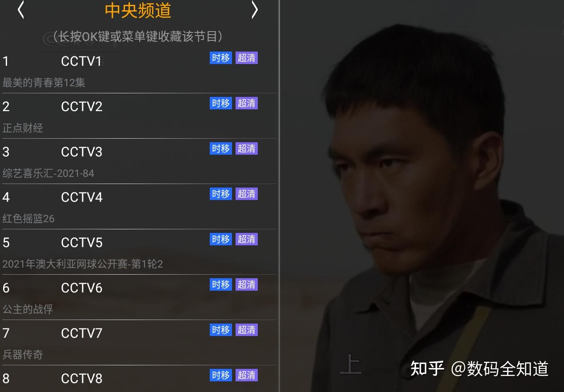Image resolution: width=564 pixels, height=392 pixels.
Task: Click the 时移 badge on CCTV7
Action: pyautogui.click(x=221, y=330)
